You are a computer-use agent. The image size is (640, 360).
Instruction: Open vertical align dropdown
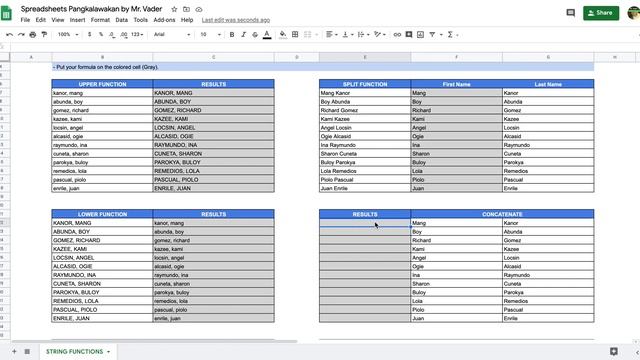(x=347, y=35)
